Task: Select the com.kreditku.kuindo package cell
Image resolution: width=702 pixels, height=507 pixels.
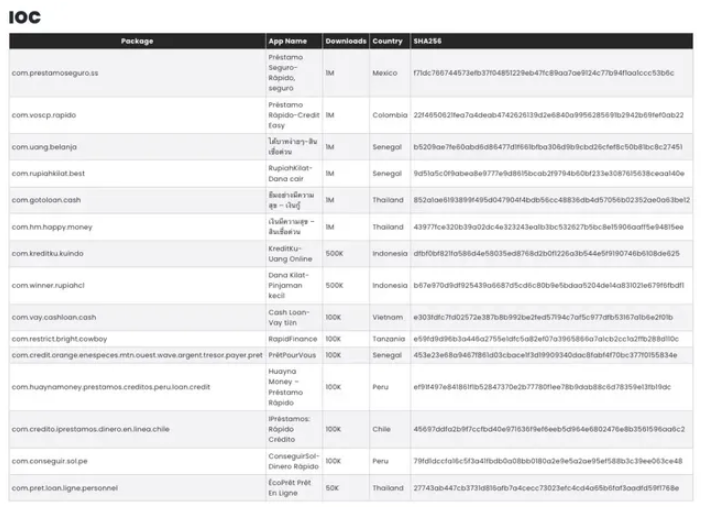Action: [50, 253]
